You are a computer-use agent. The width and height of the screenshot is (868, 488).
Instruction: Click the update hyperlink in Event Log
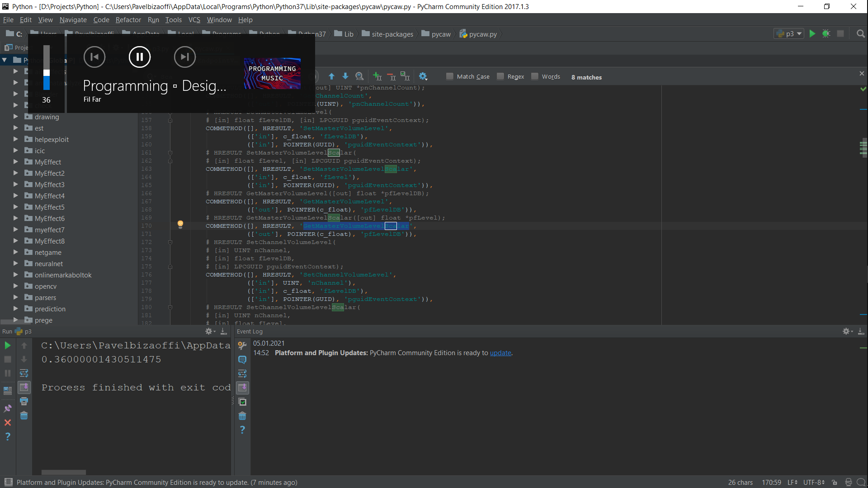pos(500,353)
